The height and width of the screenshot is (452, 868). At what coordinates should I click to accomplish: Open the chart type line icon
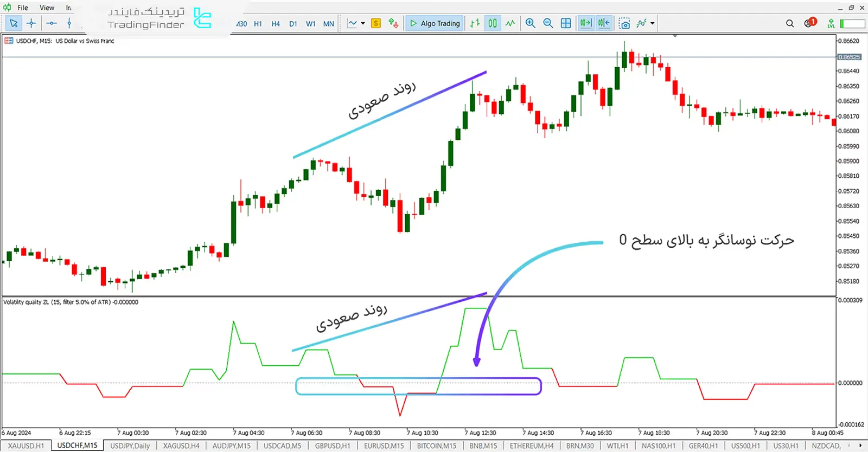353,23
